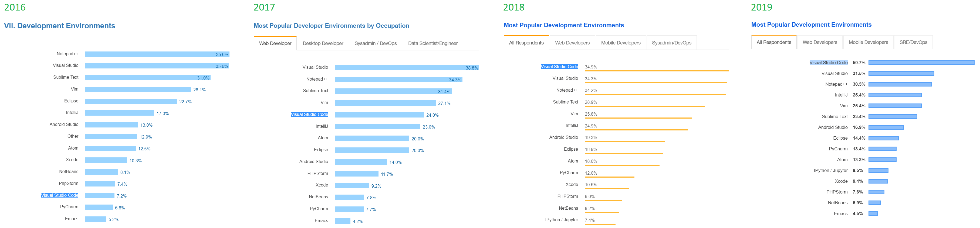This screenshot has height=228, width=980.
Task: Click the Emacs 4.2% value
Action: pyautogui.click(x=358, y=222)
